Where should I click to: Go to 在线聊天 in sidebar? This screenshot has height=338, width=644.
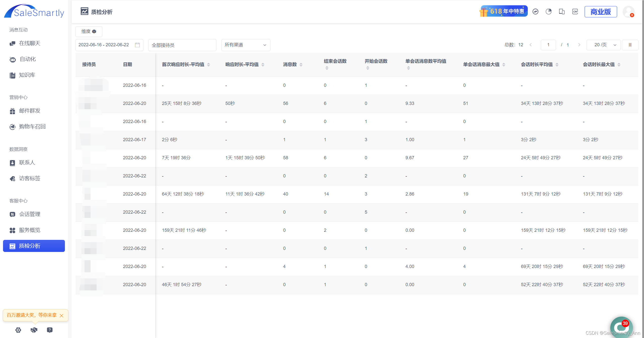coord(30,43)
